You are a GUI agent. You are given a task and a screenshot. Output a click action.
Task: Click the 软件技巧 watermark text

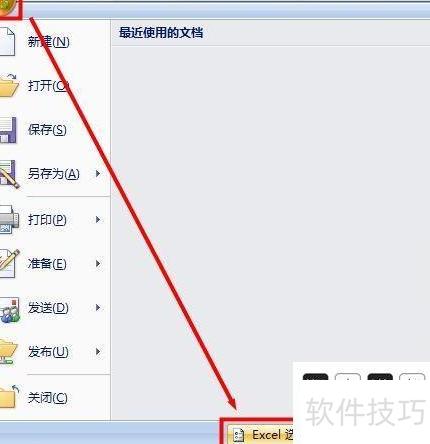[365, 411]
